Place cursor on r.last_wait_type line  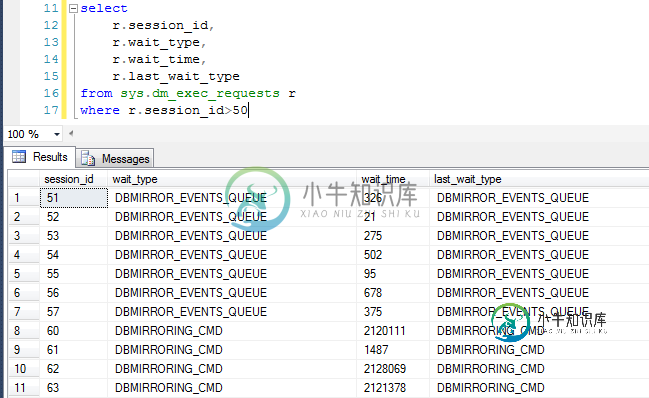tap(176, 76)
